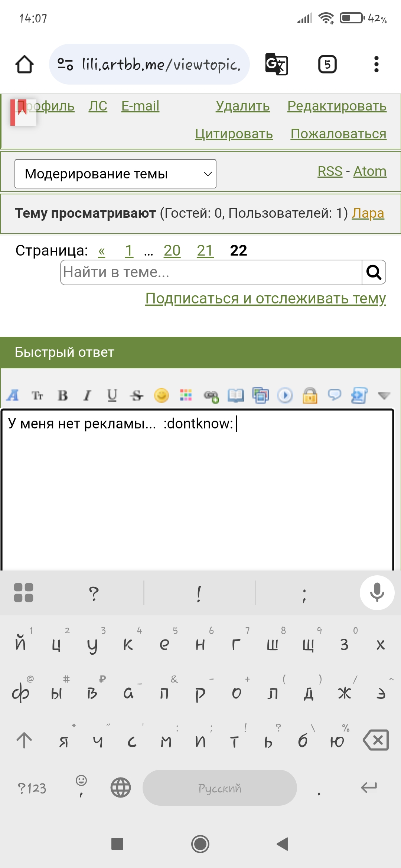Click the red bookmark icon
The image size is (401, 868).
coord(23,112)
